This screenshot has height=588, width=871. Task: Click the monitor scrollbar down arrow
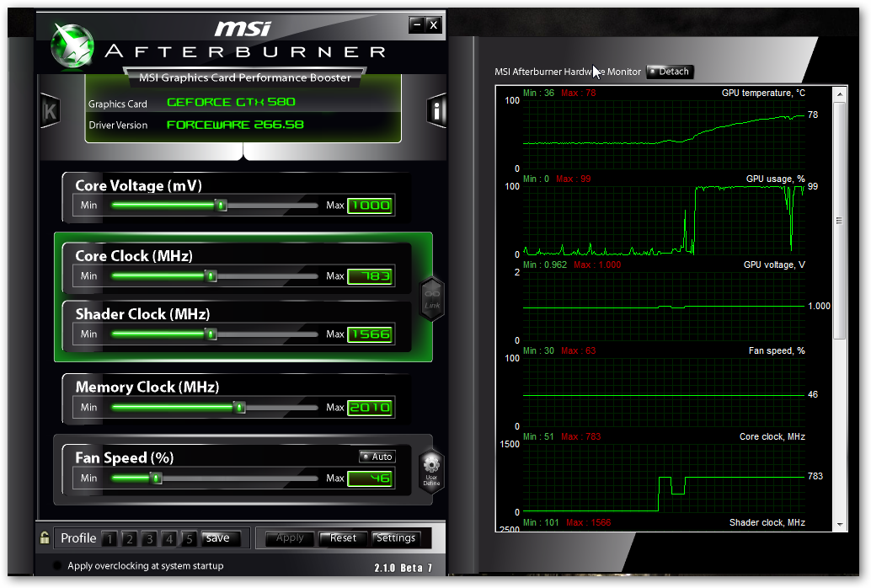point(839,524)
